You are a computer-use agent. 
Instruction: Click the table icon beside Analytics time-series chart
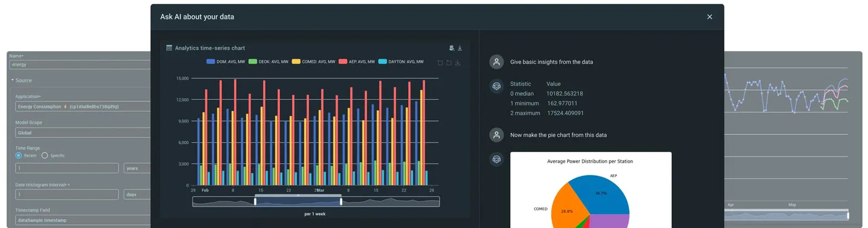(x=170, y=48)
